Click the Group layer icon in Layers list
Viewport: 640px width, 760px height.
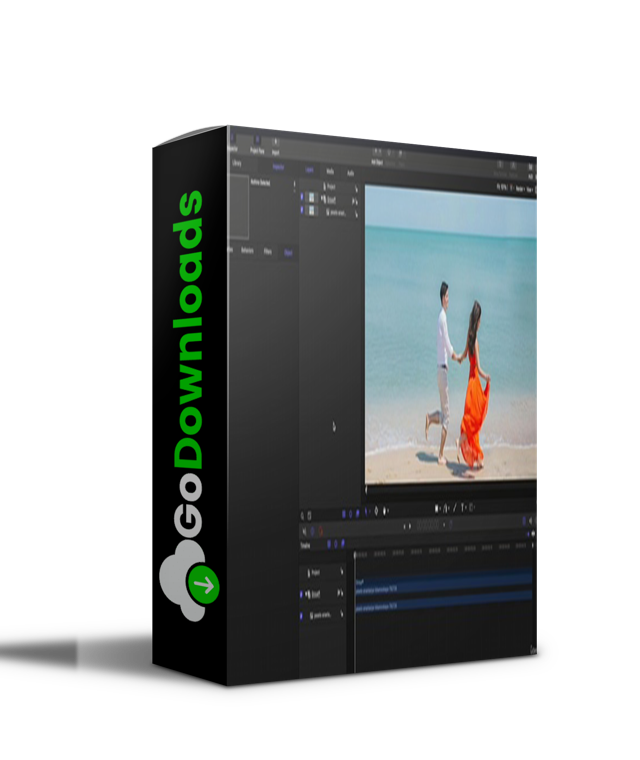(x=324, y=198)
